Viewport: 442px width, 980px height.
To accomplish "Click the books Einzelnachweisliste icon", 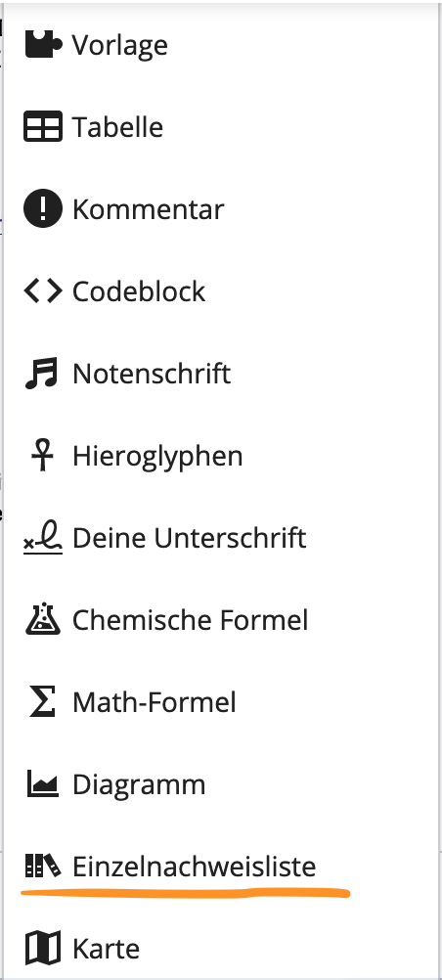I will (x=43, y=866).
